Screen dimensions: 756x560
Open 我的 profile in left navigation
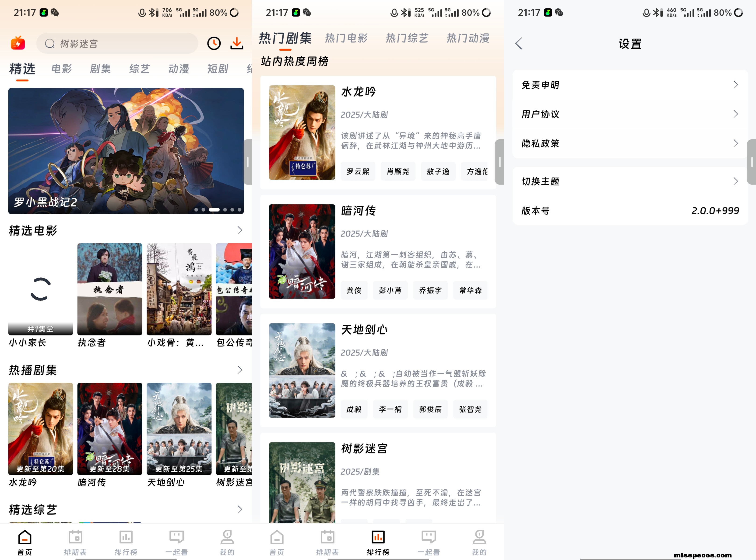tap(227, 542)
